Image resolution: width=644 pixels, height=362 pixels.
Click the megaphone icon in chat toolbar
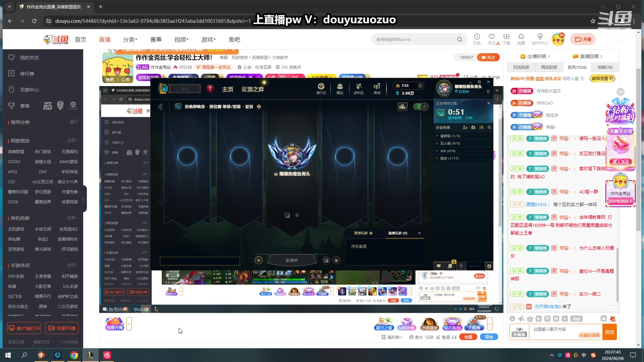(521, 318)
